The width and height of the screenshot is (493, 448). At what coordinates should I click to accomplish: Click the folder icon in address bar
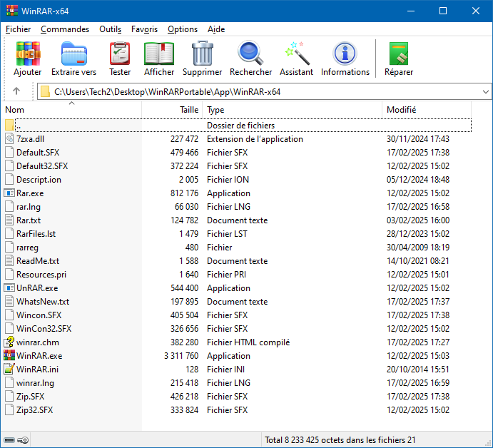point(45,91)
